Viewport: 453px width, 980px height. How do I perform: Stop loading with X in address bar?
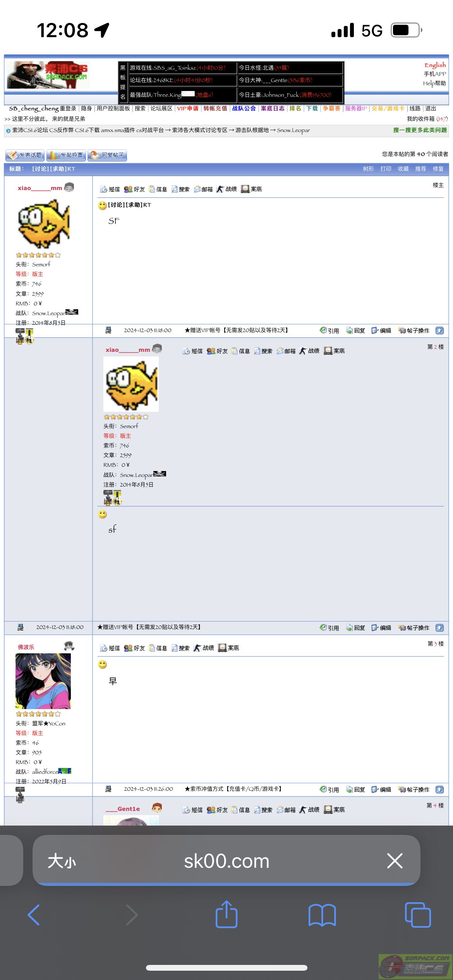click(x=395, y=861)
